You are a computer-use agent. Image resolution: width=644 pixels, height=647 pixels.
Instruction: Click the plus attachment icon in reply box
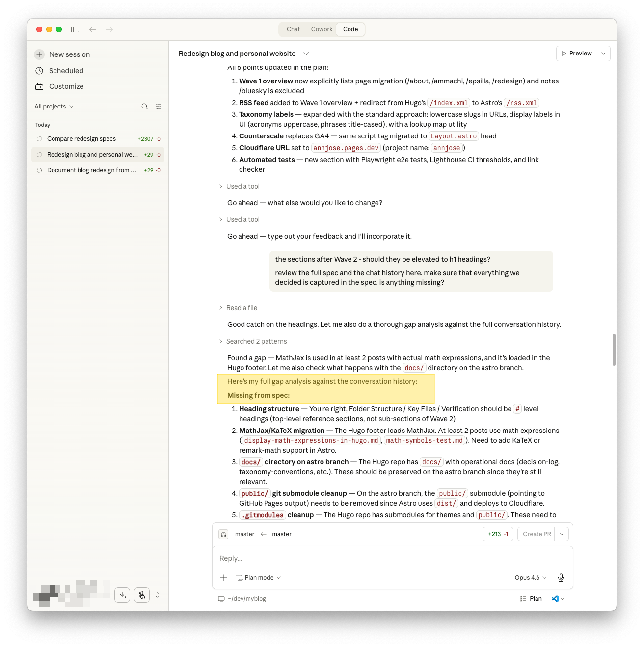pos(223,578)
